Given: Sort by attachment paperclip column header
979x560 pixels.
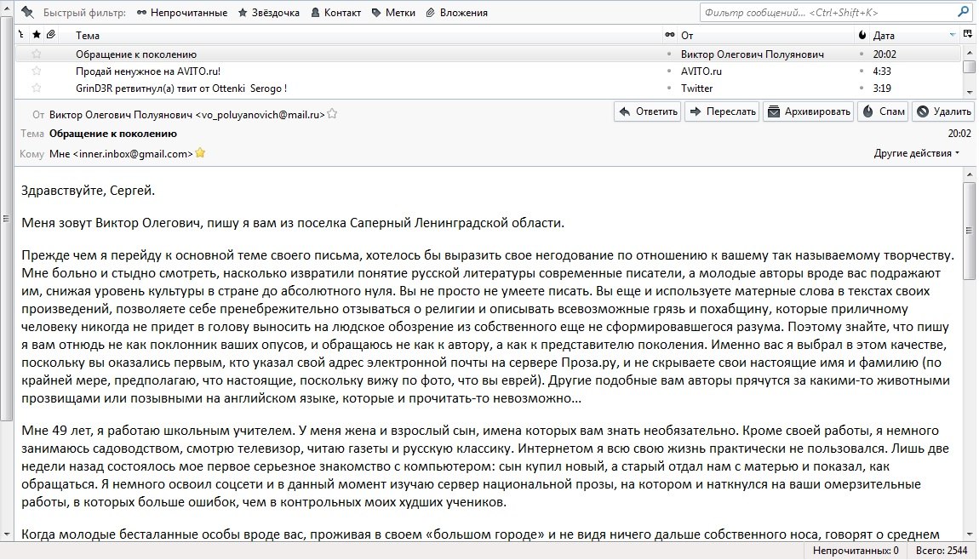Looking at the screenshot, I should pyautogui.click(x=51, y=35).
